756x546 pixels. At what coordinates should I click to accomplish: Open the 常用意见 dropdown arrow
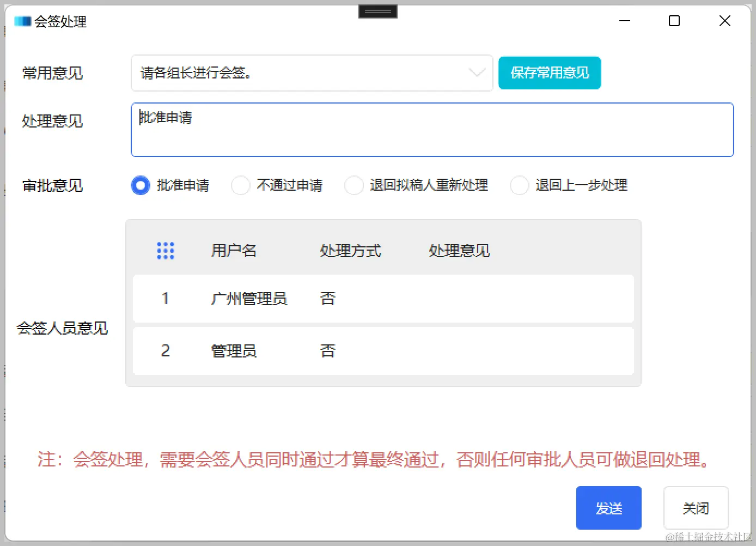click(477, 72)
